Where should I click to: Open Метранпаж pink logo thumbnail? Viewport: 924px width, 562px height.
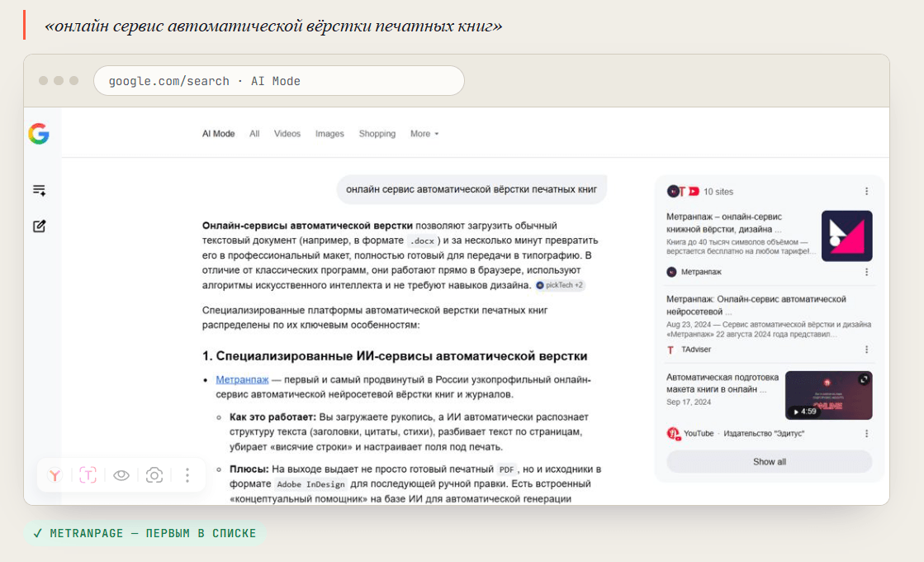[x=847, y=236]
